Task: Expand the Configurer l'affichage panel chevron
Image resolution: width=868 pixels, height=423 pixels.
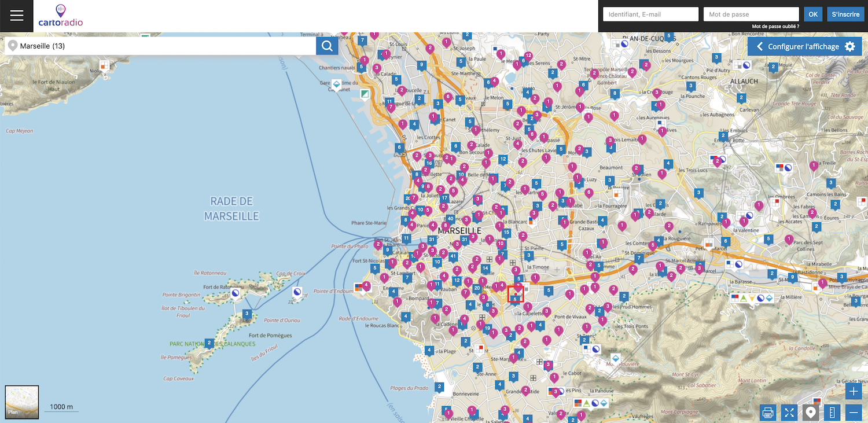Action: click(x=760, y=46)
